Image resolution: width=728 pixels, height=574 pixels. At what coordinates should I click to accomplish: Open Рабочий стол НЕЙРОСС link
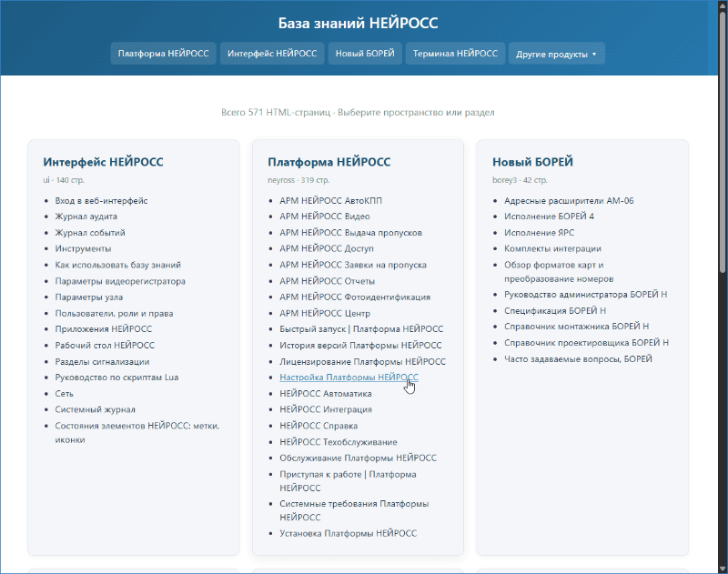105,346
